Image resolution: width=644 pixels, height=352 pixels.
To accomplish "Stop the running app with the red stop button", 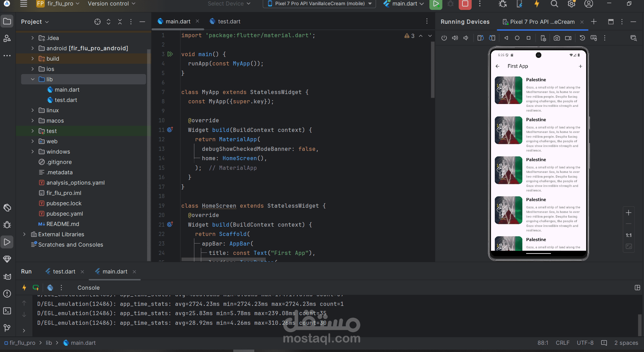I will [x=465, y=4].
